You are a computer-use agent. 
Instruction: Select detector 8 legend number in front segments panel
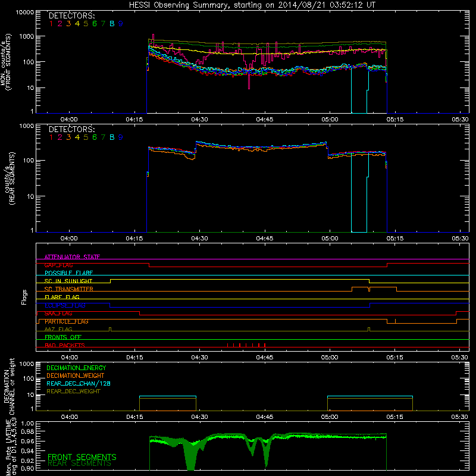[x=112, y=24]
